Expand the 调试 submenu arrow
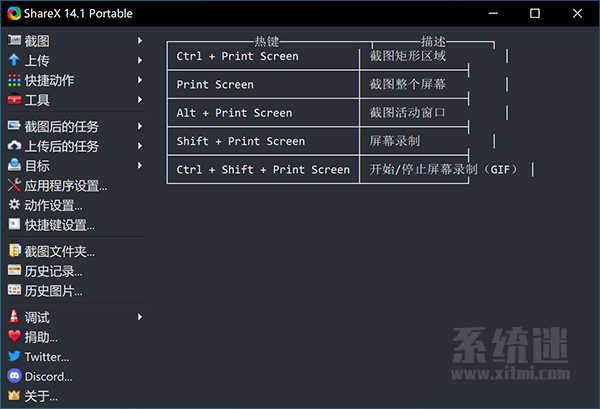Image resolution: width=600 pixels, height=409 pixels. click(140, 317)
